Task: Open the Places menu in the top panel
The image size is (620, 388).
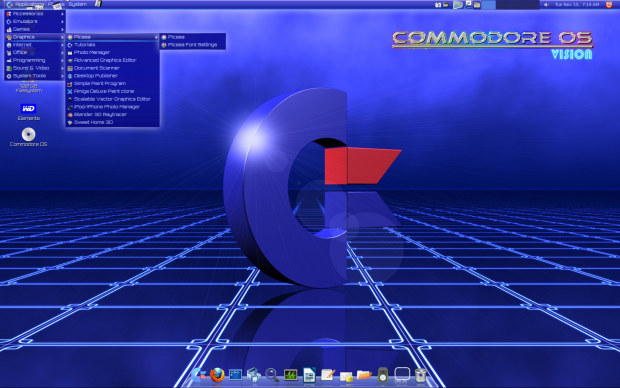Action: 55,4
